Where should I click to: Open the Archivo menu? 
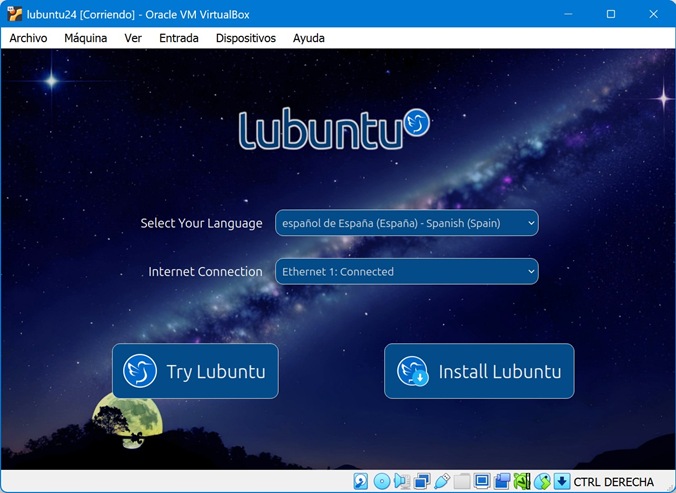click(x=28, y=38)
